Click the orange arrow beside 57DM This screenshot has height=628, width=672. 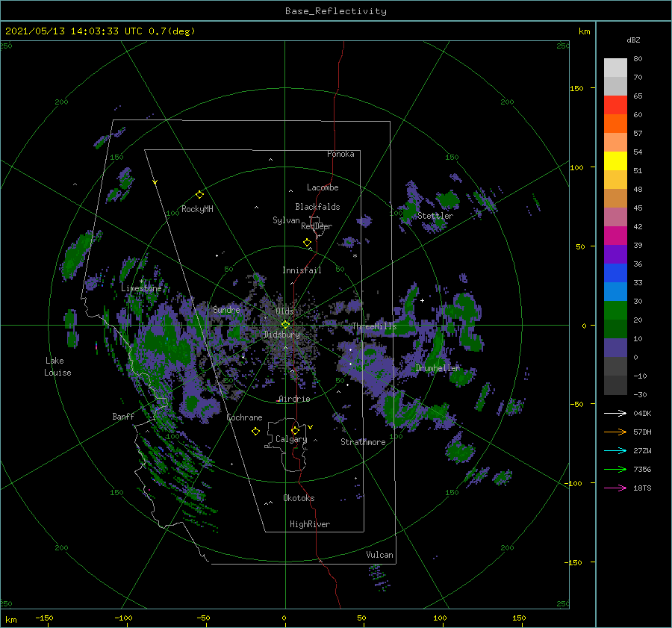tap(615, 432)
